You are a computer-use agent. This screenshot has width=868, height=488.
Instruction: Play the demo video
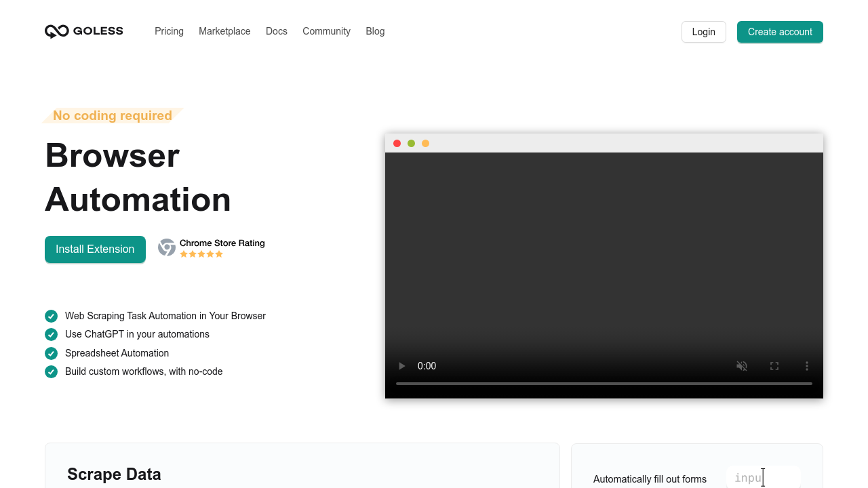coord(401,366)
